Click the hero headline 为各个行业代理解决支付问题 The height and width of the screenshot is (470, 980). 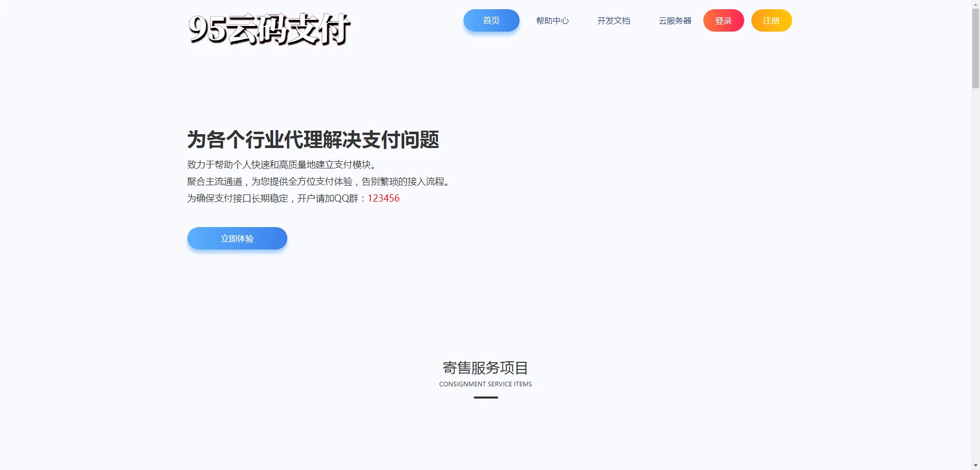coord(312,139)
